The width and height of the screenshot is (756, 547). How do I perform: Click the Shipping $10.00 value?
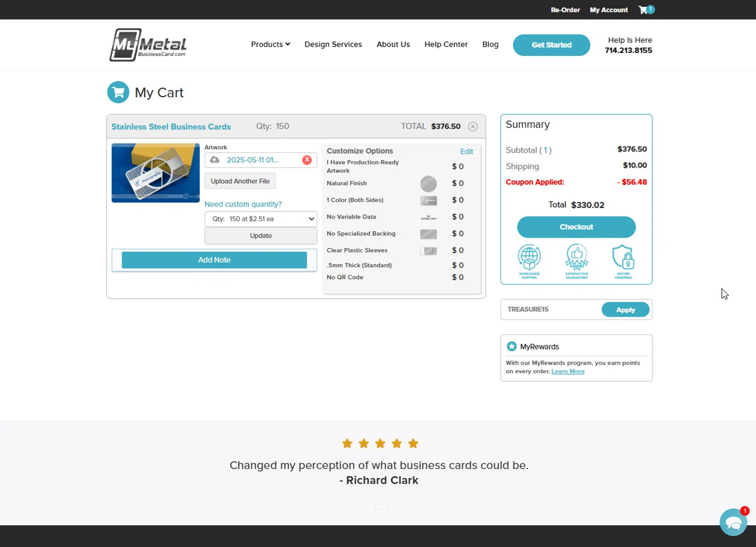click(635, 165)
